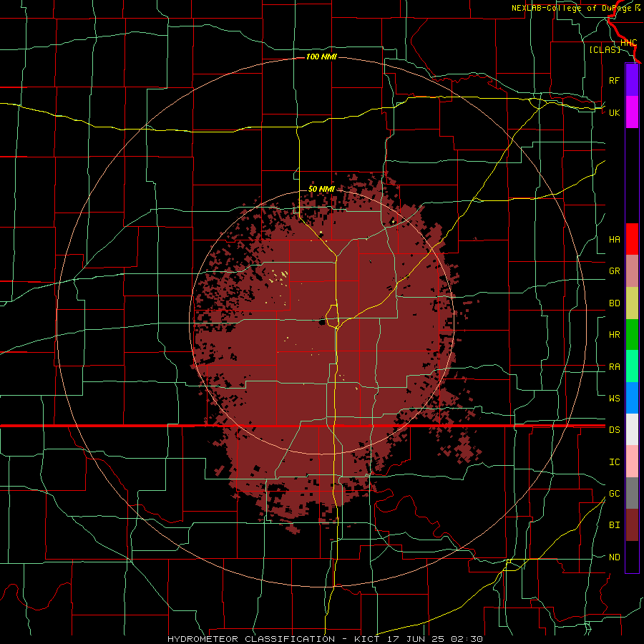Image resolution: width=644 pixels, height=644 pixels.
Task: Click the HR legend label
Action: point(614,335)
